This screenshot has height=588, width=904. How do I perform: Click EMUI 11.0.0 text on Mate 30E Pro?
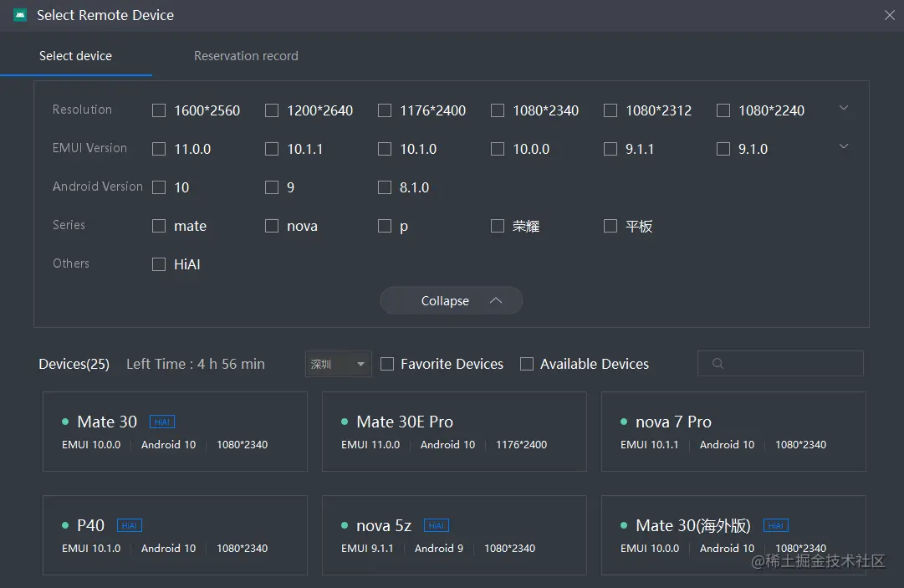point(370,445)
